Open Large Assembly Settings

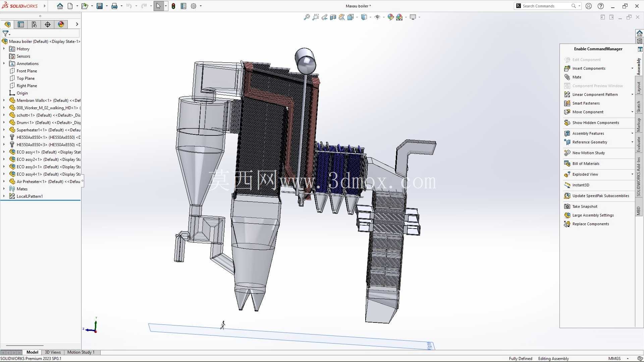click(x=593, y=215)
